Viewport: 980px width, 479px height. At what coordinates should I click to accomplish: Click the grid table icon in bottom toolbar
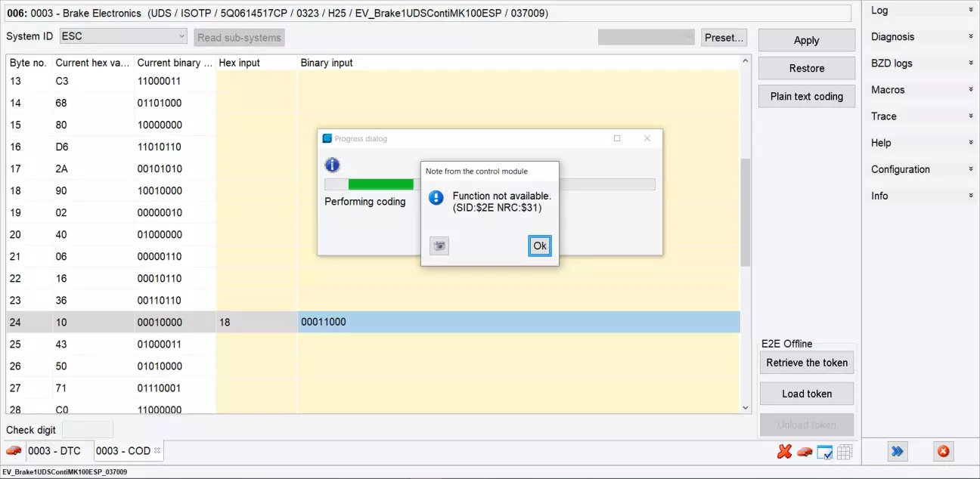(x=845, y=452)
